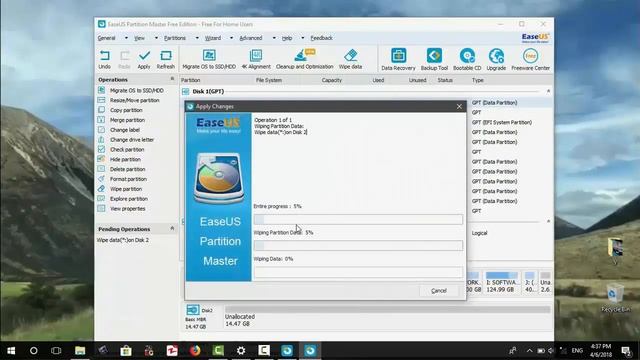640x360 pixels.
Task: Open the Wizard menu
Action: (x=213, y=38)
